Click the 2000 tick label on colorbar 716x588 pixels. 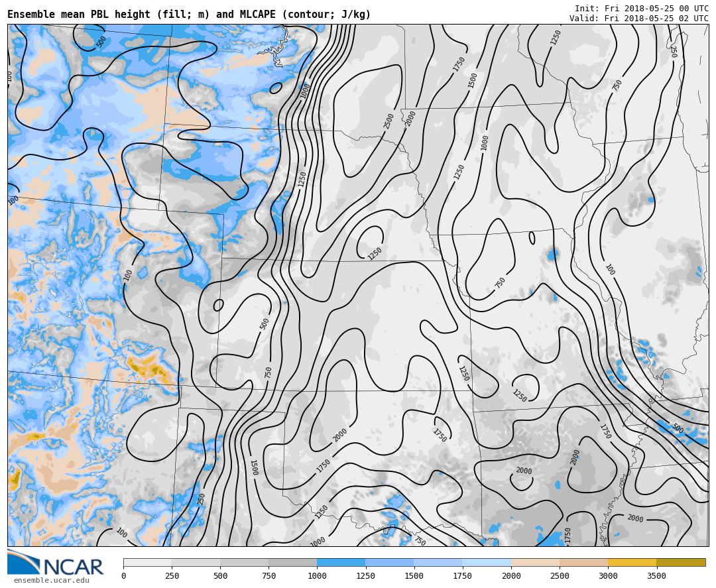[x=511, y=576]
